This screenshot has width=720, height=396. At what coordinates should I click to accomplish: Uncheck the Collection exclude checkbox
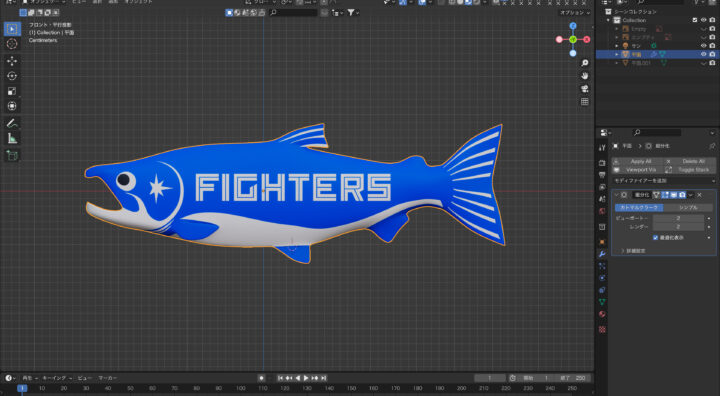coord(695,20)
